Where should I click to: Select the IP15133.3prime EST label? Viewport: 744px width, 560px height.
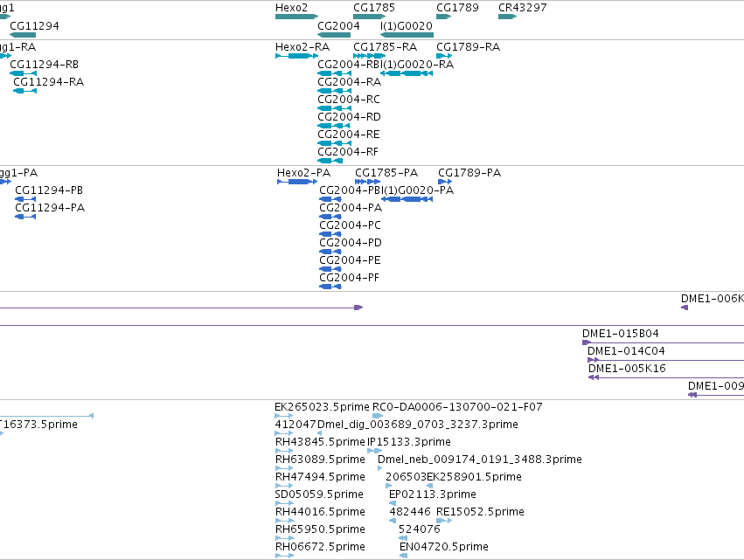point(409,442)
